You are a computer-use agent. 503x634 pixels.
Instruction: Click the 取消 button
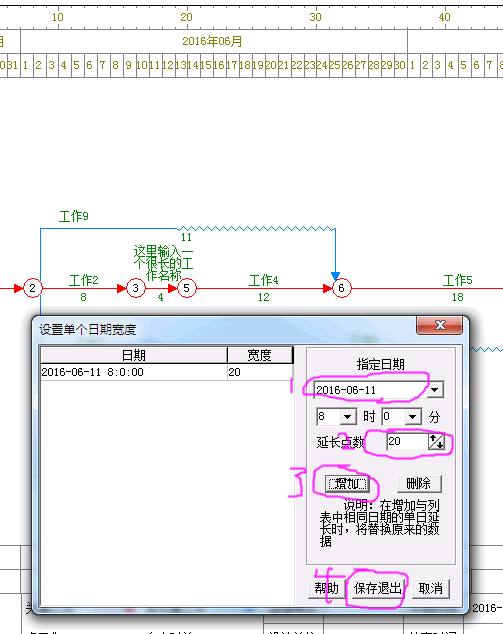click(x=431, y=588)
